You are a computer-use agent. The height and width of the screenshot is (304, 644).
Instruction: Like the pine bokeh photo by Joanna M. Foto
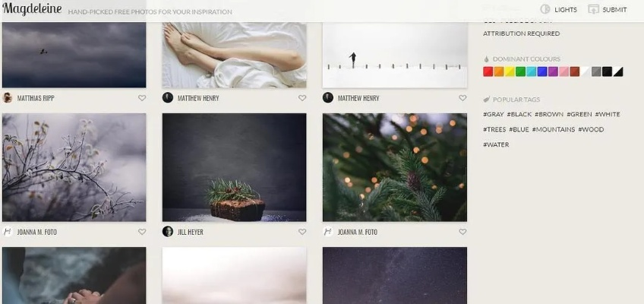tap(462, 232)
